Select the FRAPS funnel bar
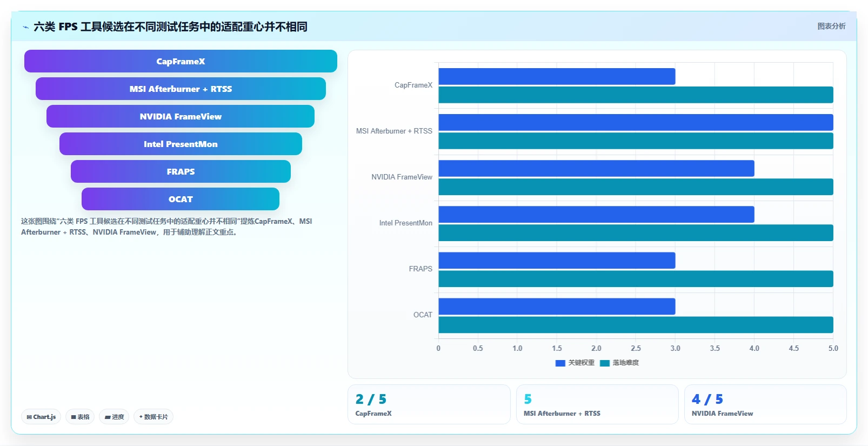Viewport: 868px width, 446px height. pos(181,171)
